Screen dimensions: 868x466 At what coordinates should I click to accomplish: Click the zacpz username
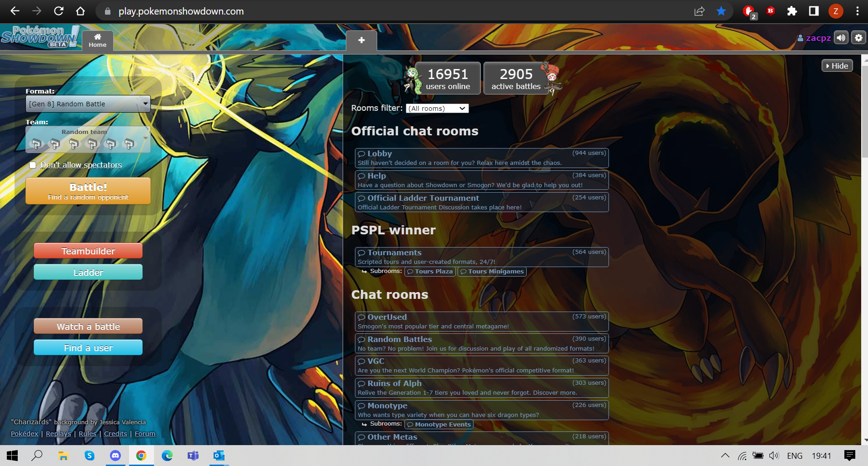pos(814,38)
